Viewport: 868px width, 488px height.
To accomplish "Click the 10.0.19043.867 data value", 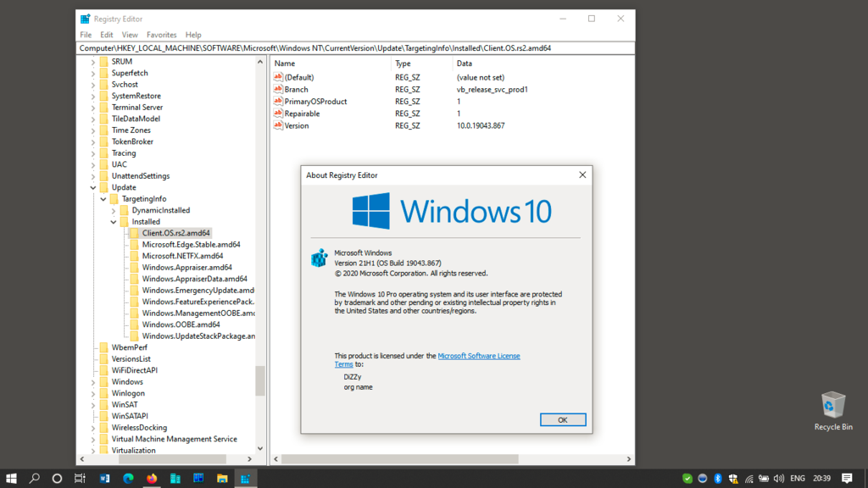I will pyautogui.click(x=481, y=125).
